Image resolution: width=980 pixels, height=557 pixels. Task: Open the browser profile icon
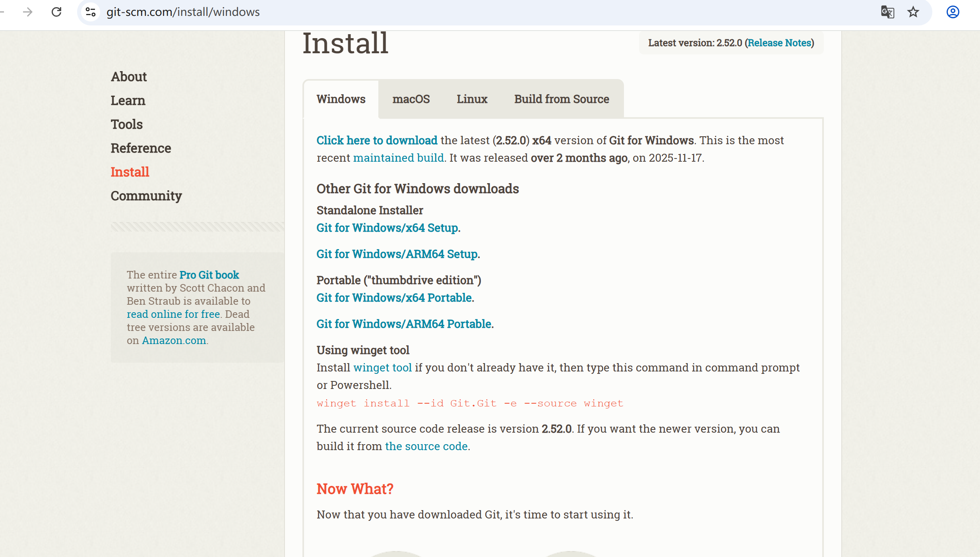pyautogui.click(x=953, y=12)
